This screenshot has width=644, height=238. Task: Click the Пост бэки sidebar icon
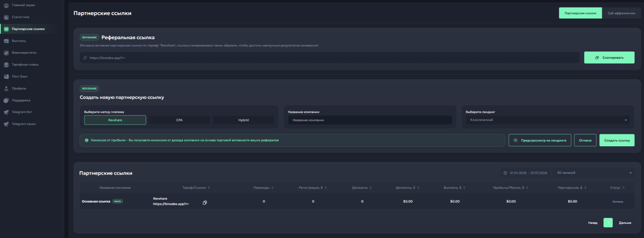point(6,77)
